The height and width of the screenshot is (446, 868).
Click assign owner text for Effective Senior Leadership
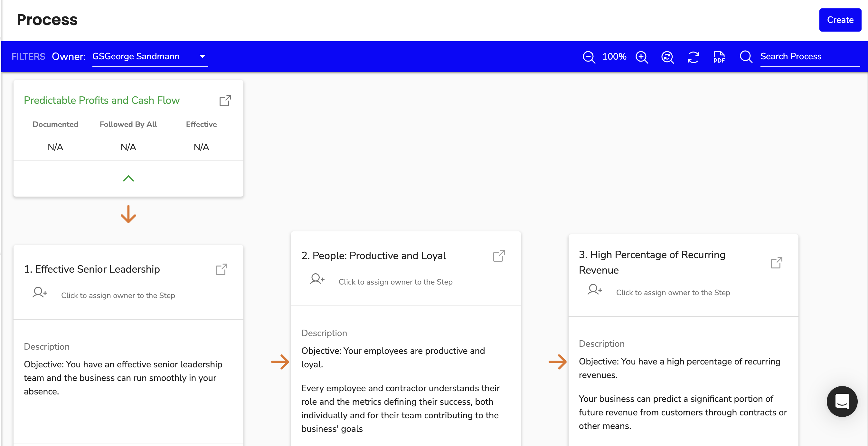pyautogui.click(x=118, y=295)
